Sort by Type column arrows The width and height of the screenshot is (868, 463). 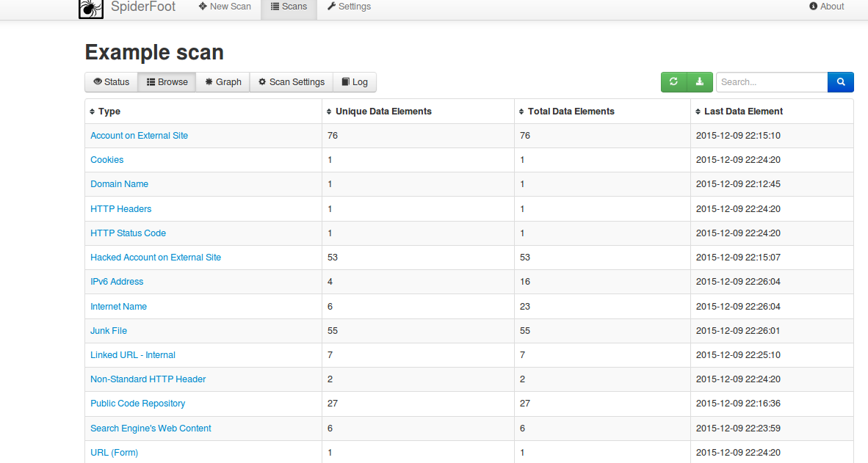coord(93,112)
